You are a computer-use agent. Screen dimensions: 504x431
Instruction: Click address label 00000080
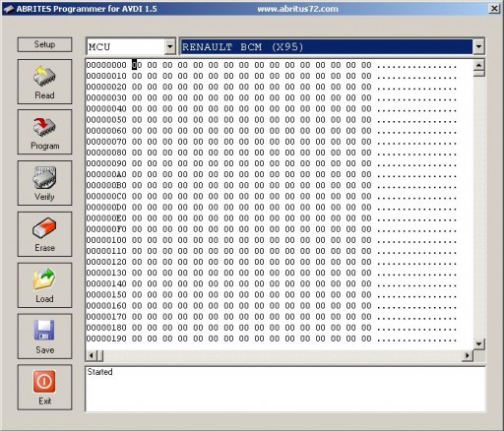pos(106,153)
